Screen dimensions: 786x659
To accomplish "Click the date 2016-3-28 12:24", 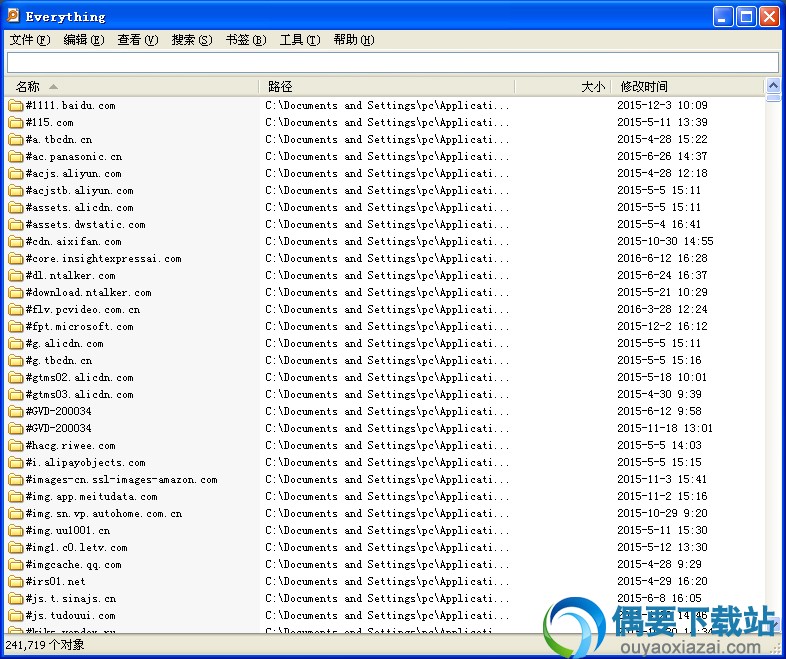I will pos(662,310).
